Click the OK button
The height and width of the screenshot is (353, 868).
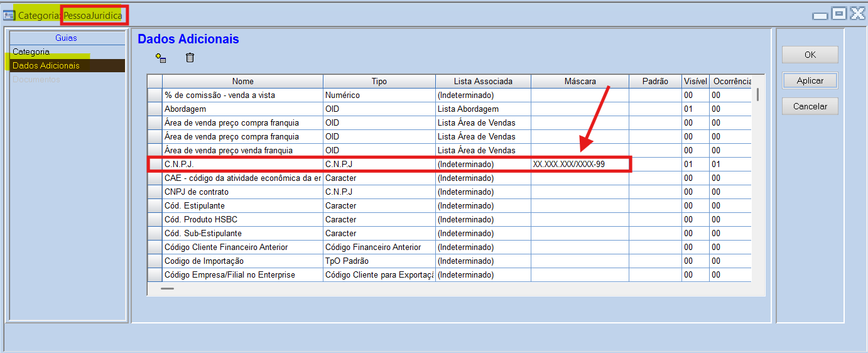click(810, 55)
